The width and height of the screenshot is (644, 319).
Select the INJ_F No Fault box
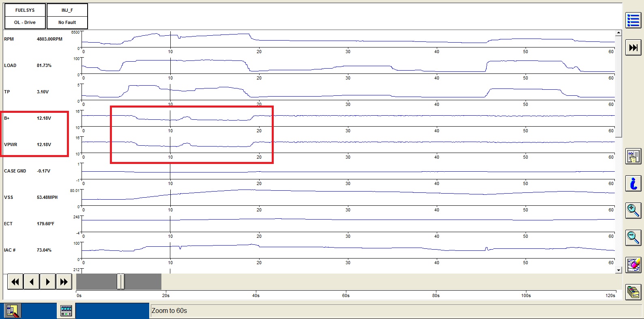67,16
